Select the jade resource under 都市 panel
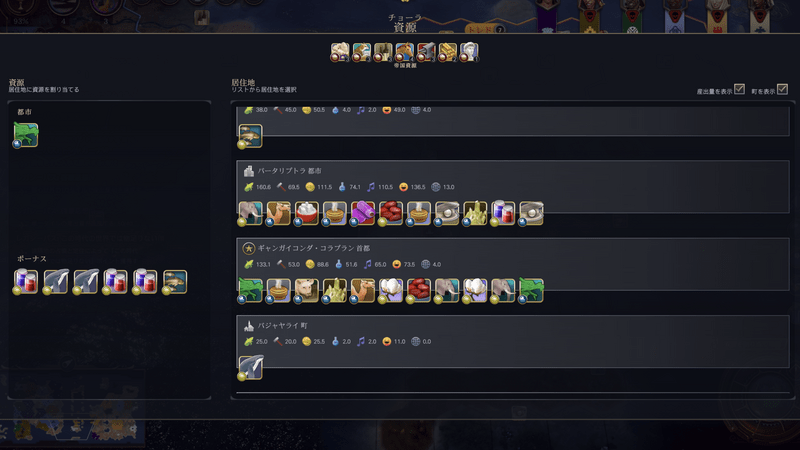The height and width of the screenshot is (450, 800). [26, 135]
